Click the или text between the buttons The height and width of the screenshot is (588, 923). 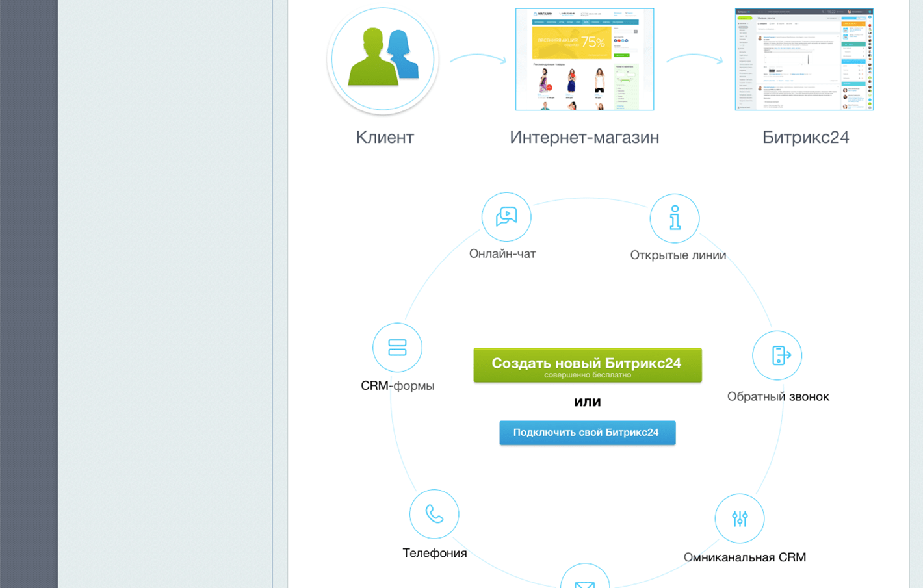588,402
